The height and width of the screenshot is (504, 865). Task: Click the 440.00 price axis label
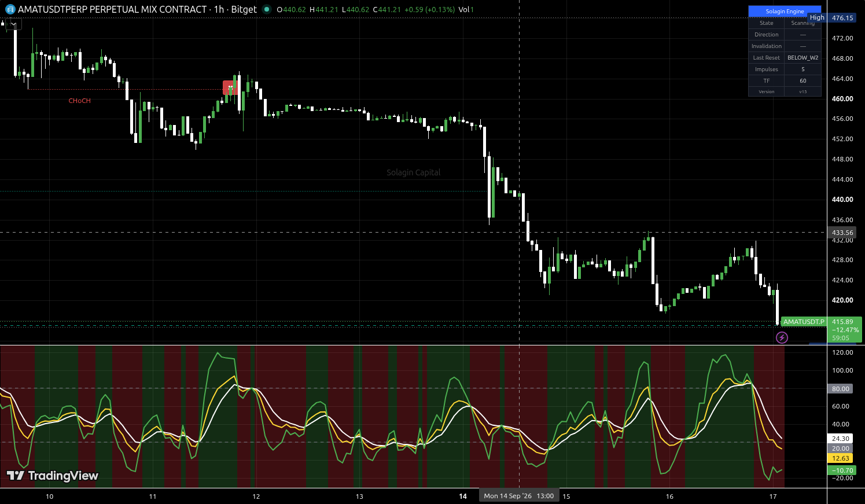point(842,200)
